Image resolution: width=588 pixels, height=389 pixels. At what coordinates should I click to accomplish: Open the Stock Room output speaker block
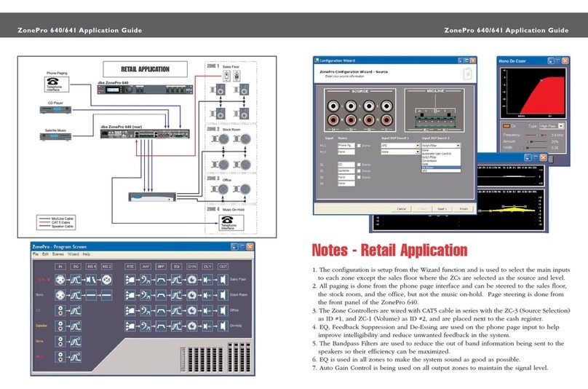(x=223, y=295)
